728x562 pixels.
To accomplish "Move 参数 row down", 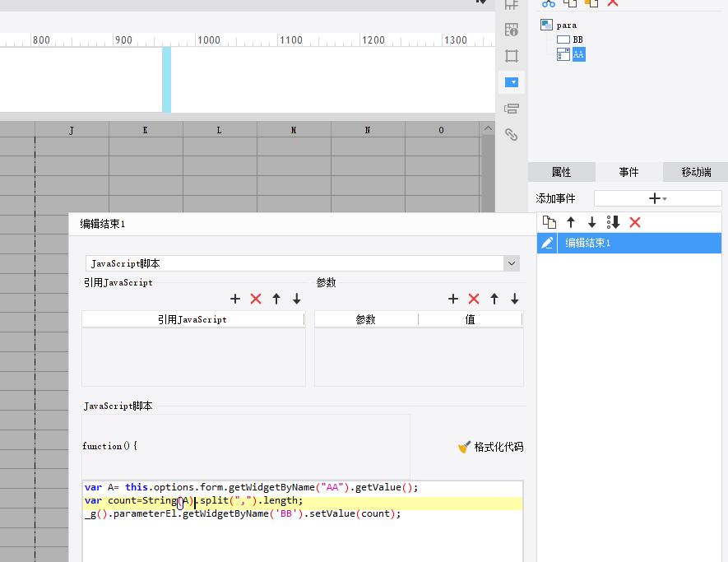I will (x=514, y=299).
